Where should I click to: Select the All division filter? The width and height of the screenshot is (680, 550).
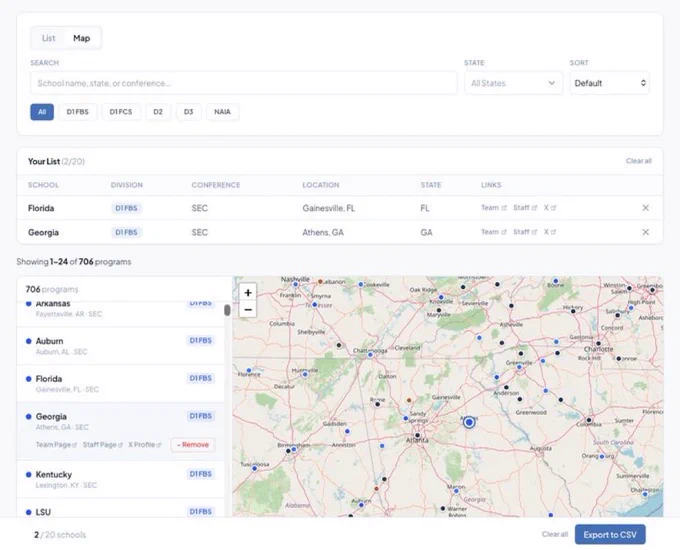click(42, 112)
